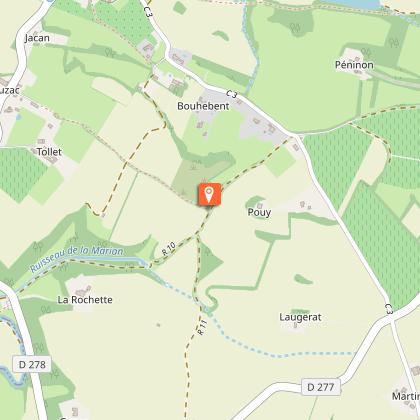The image size is (420, 420).
Task: Click the D 277 road shield
Action: coord(321,387)
